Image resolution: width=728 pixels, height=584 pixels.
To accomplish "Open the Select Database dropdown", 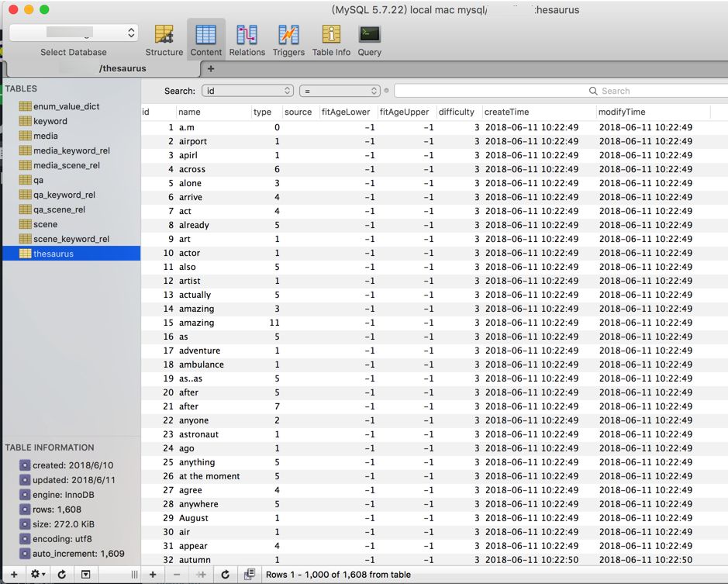I will (74, 33).
